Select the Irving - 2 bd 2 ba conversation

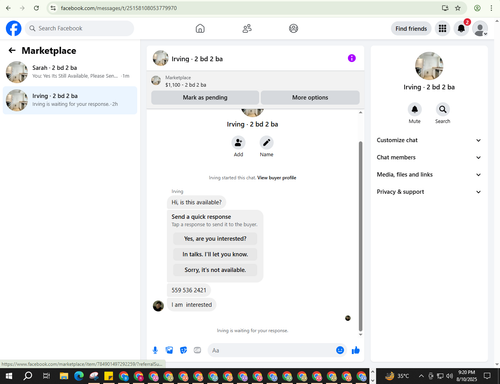click(x=70, y=100)
